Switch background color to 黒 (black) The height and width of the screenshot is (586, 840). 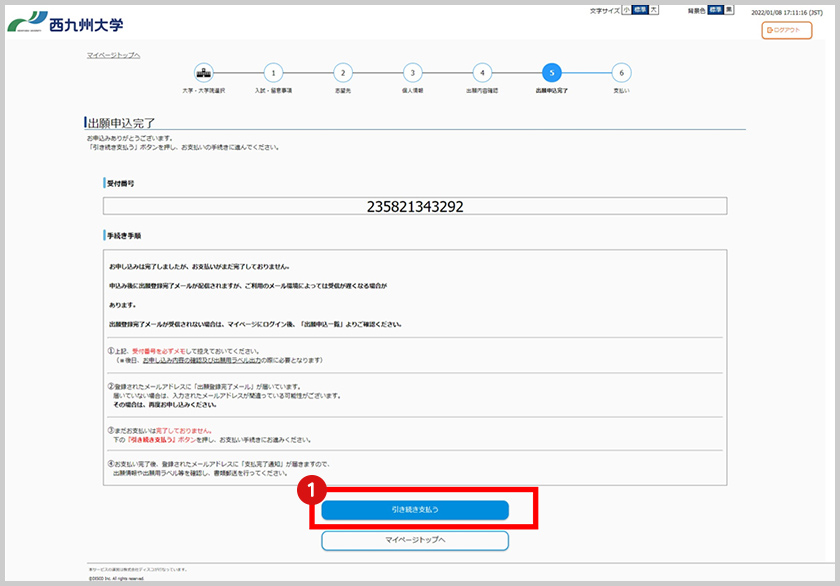click(x=729, y=10)
